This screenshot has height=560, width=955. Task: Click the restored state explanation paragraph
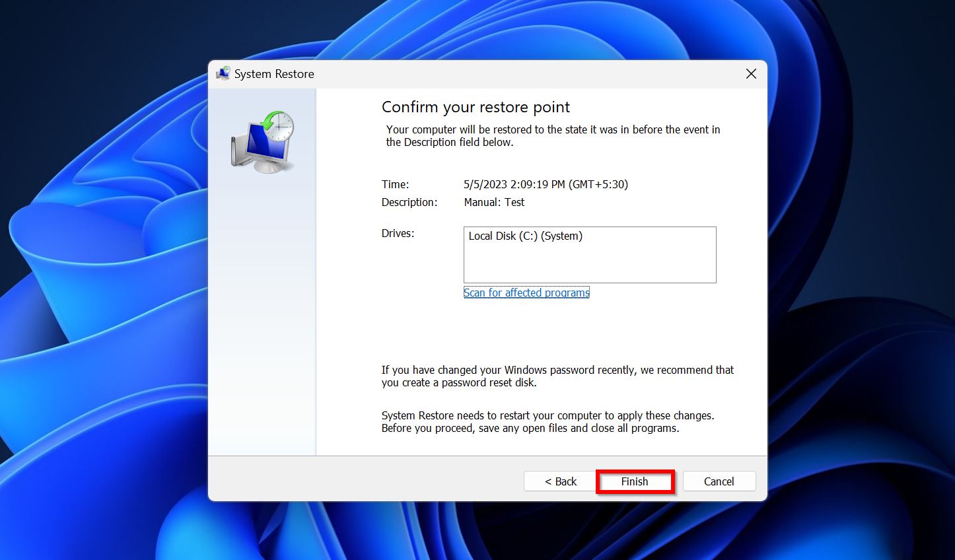[x=552, y=136]
